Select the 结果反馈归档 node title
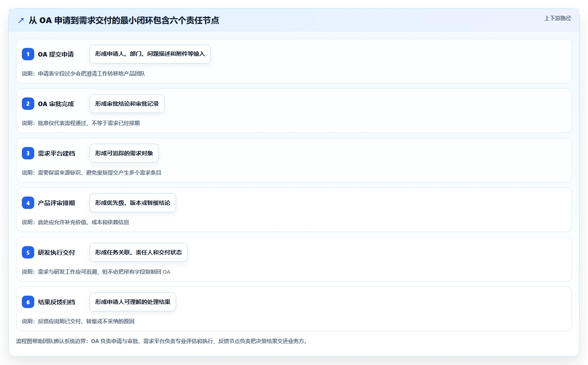This screenshot has height=365, width=588. click(x=56, y=302)
